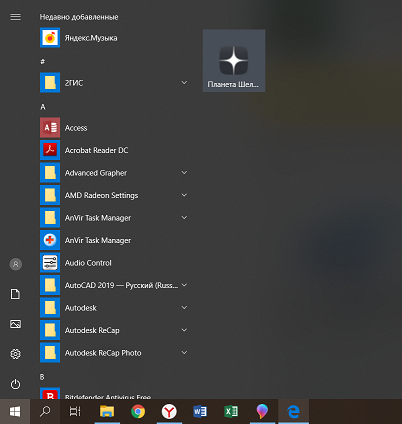Screen dimensions: 402x424
Task: Open taskbar search magnifier
Action: [x=45, y=412]
